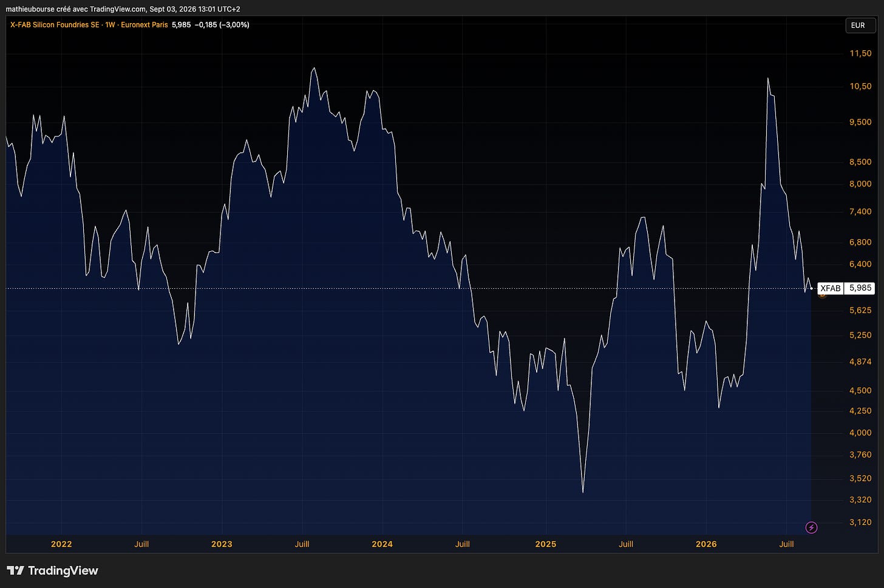
Task: Open the EUR currency selector
Action: [858, 25]
